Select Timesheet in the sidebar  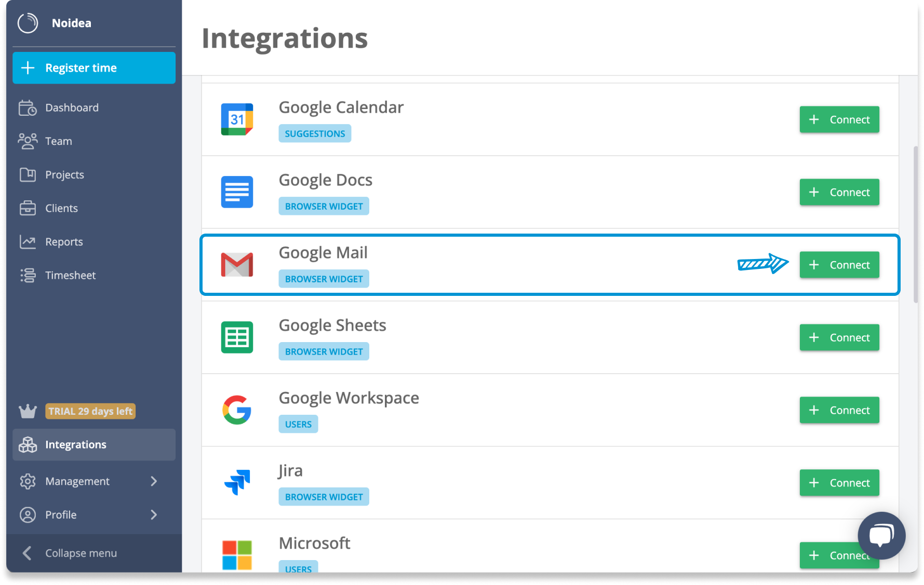click(x=94, y=275)
